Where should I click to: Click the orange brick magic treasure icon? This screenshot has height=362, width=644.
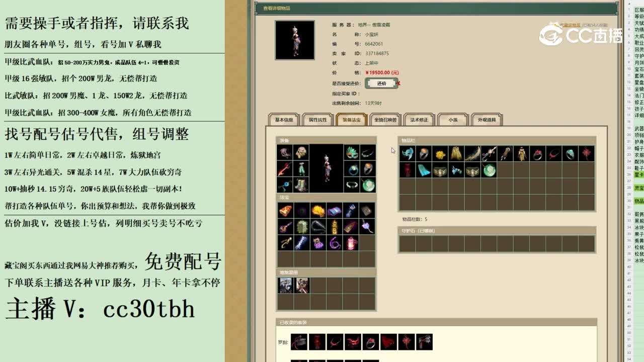(x=285, y=211)
